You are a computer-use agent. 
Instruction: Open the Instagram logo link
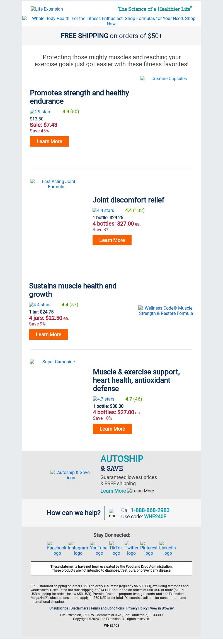[x=78, y=548]
